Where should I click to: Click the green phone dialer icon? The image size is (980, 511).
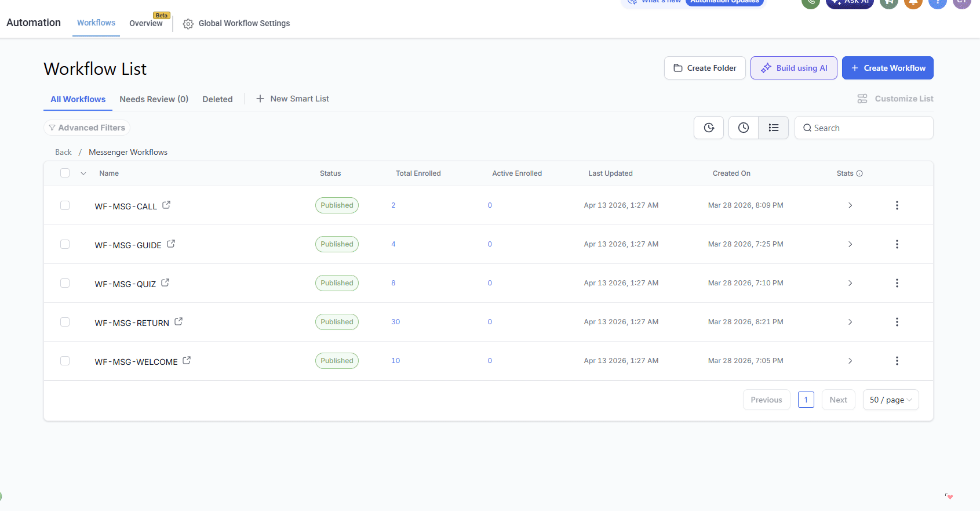pos(811,2)
